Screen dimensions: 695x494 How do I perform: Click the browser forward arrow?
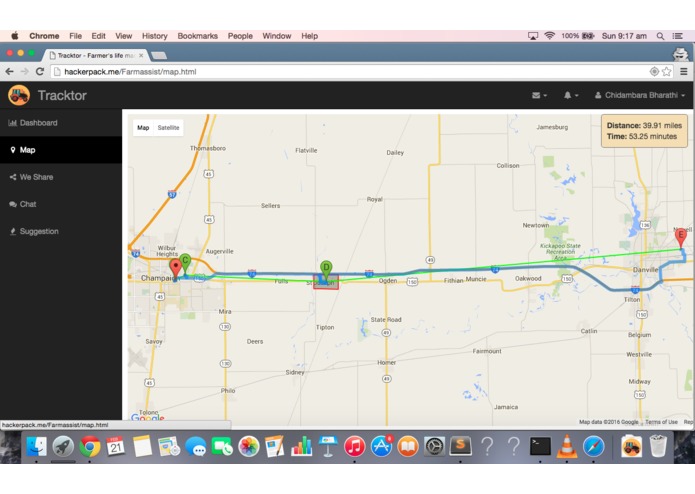(24, 71)
